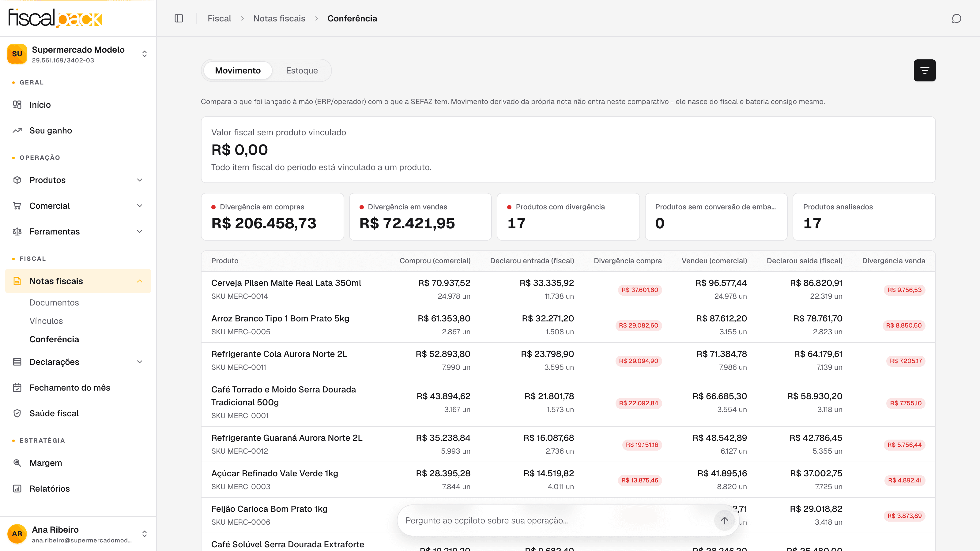Expand the Declarações menu chevron
The height and width of the screenshot is (551, 980).
(x=140, y=362)
